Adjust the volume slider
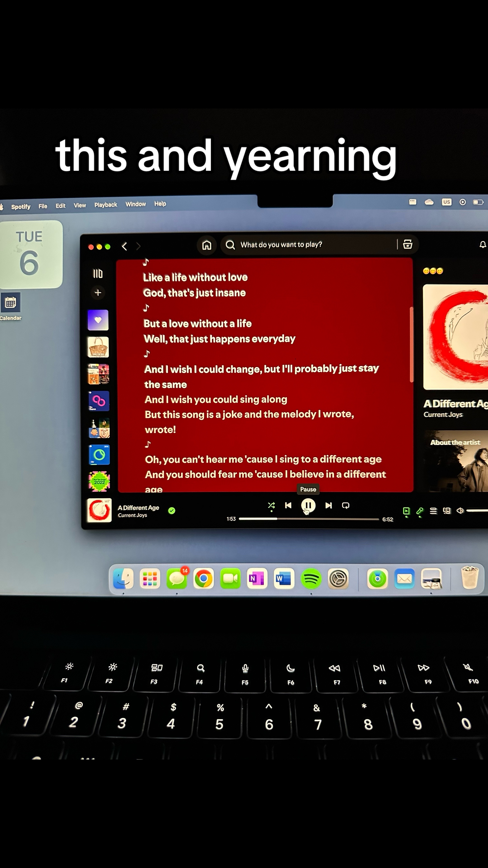 [477, 511]
